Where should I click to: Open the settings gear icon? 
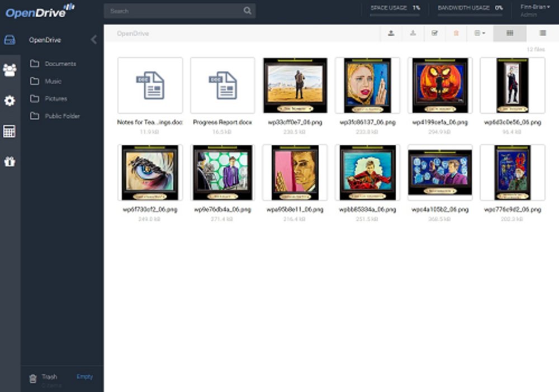pos(10,101)
